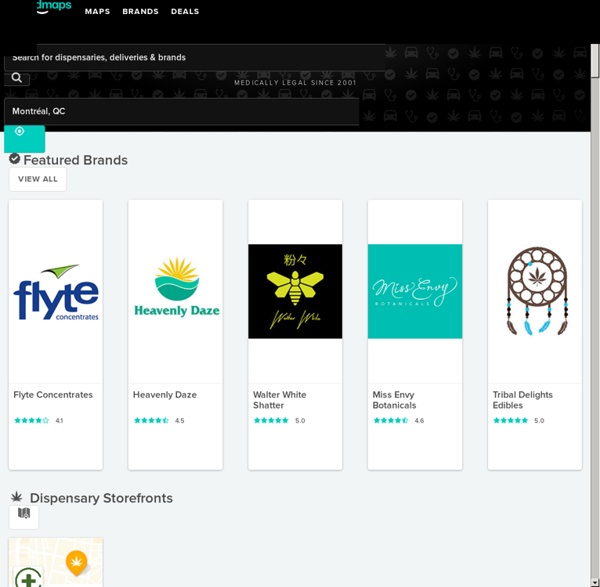Image resolution: width=600 pixels, height=587 pixels.
Task: Click VIEW ALL featured brands button
Action: [x=38, y=179]
